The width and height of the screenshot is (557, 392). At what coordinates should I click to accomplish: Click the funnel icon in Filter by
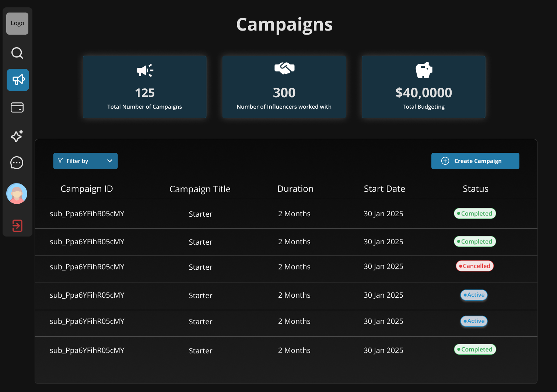pyautogui.click(x=60, y=161)
